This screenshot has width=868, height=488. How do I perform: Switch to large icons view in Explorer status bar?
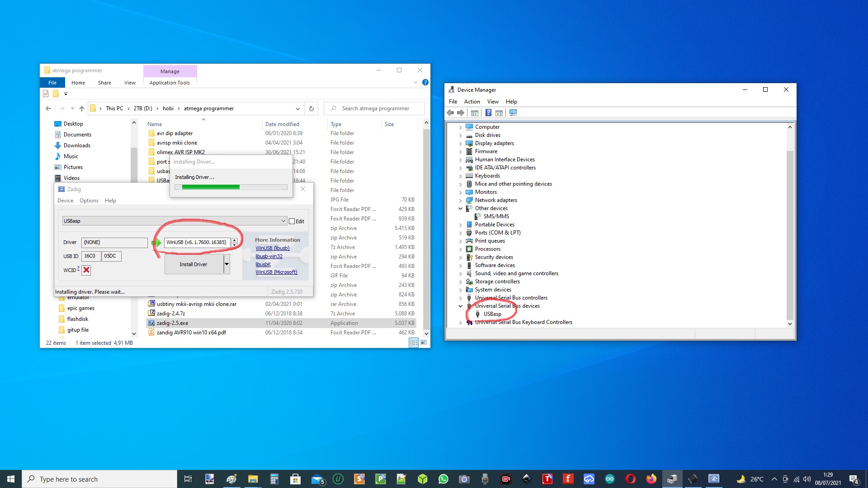click(x=424, y=343)
